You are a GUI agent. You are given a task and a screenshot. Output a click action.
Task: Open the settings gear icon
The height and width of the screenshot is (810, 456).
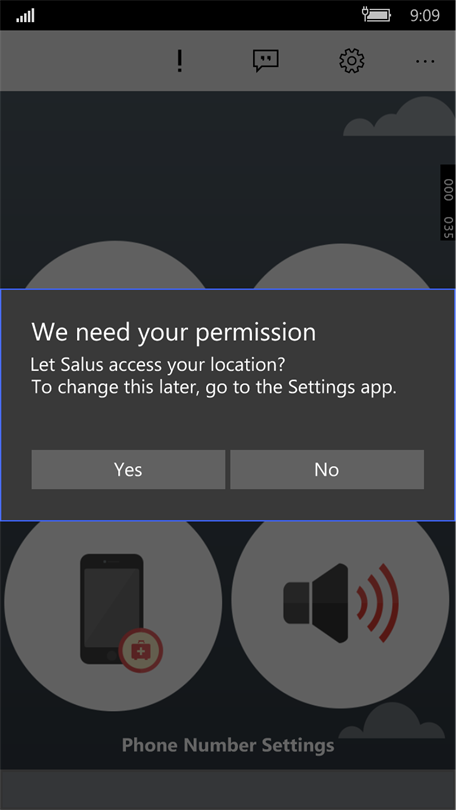point(352,60)
